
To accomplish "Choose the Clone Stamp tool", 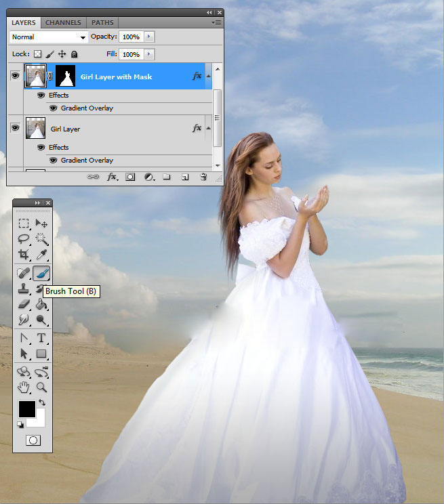I will tap(24, 289).
